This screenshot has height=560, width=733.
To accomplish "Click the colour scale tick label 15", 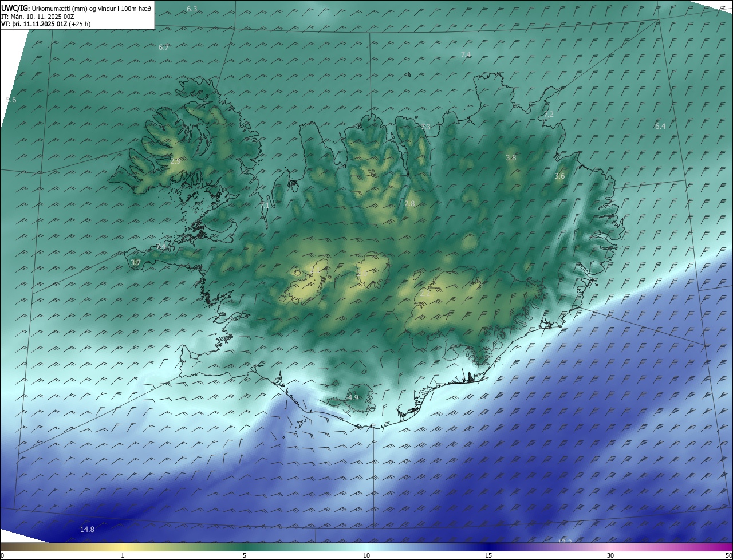I will [488, 555].
